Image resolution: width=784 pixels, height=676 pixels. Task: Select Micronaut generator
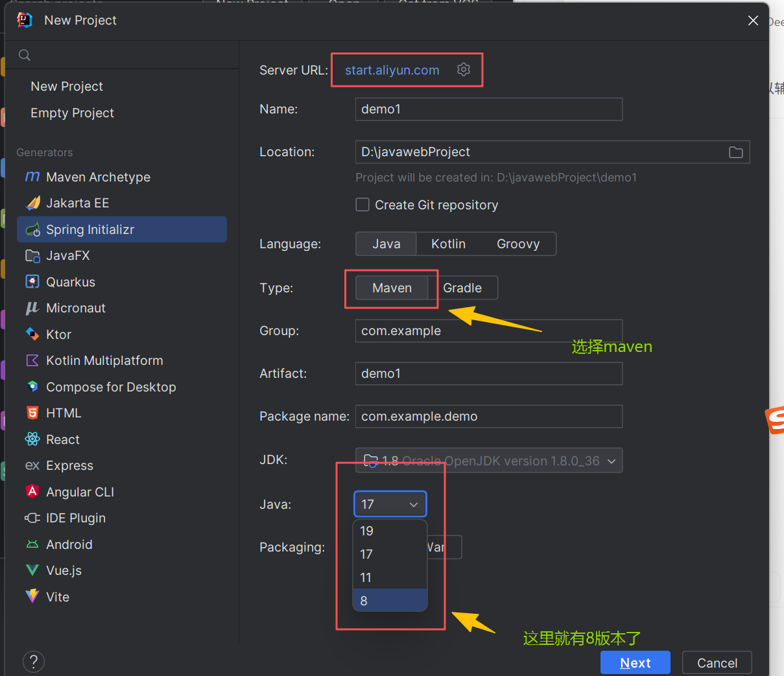click(x=122, y=308)
